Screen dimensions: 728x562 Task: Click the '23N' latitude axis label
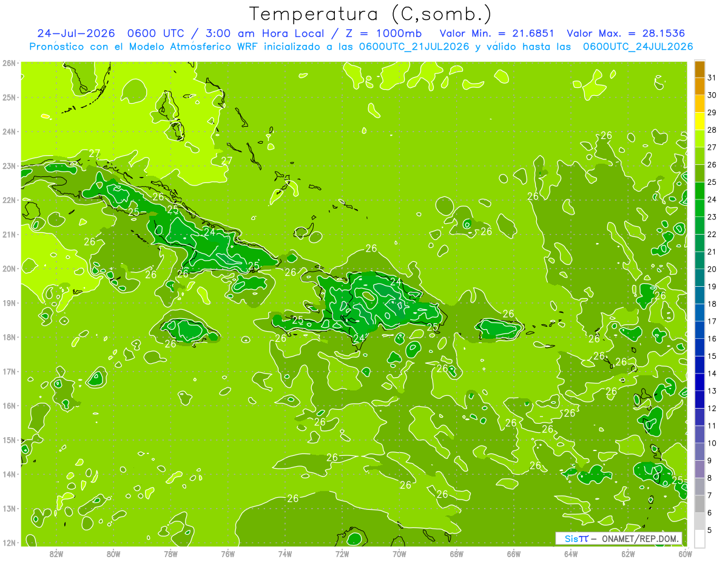8,166
